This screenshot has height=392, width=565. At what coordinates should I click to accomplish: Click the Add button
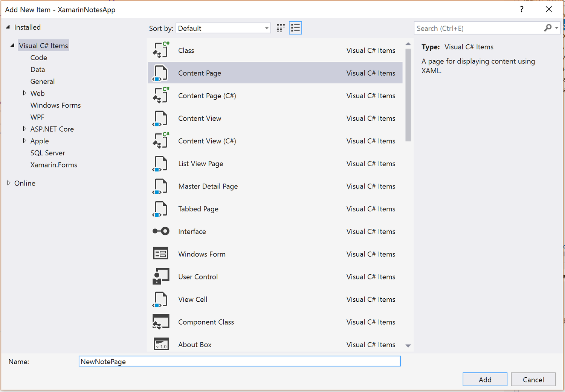485,379
